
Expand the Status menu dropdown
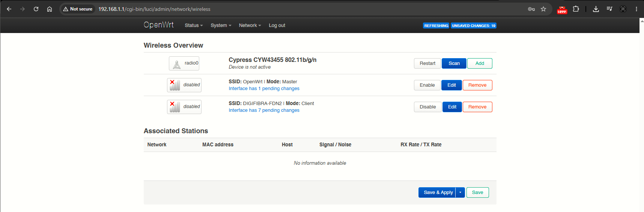coord(194,26)
